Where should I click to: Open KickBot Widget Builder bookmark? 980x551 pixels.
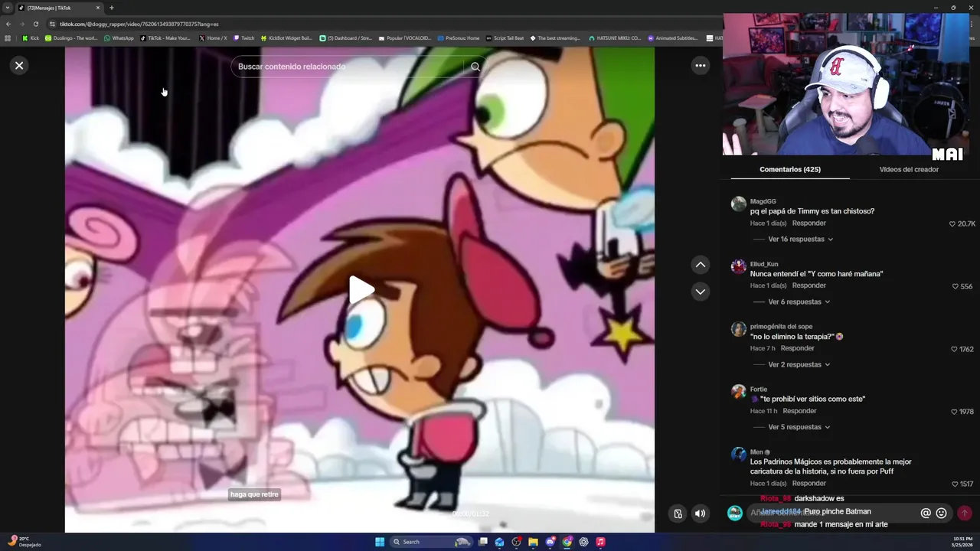[286, 38]
